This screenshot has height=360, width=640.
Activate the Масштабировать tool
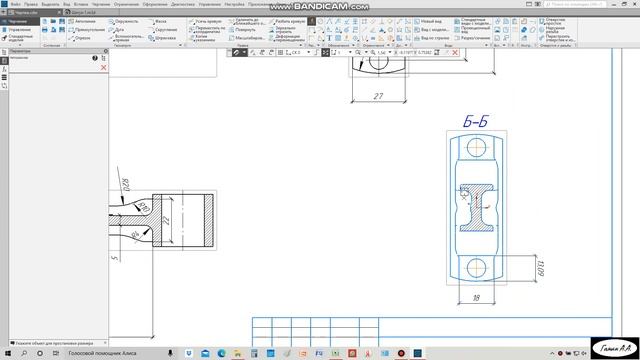point(247,38)
